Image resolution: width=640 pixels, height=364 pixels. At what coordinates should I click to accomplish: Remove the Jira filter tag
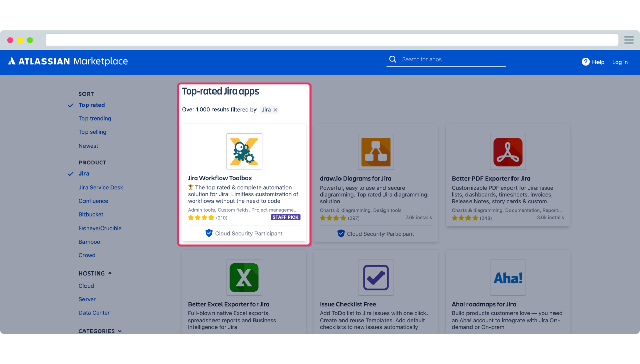[x=275, y=110]
